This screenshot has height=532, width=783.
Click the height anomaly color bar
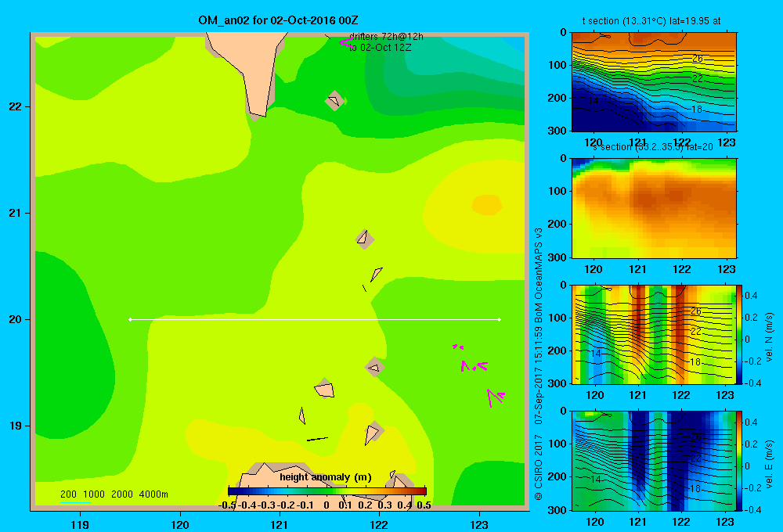tap(327, 491)
